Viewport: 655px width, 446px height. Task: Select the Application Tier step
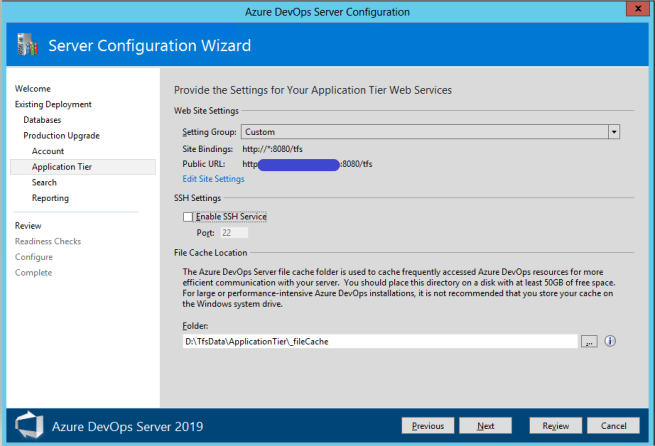83,167
